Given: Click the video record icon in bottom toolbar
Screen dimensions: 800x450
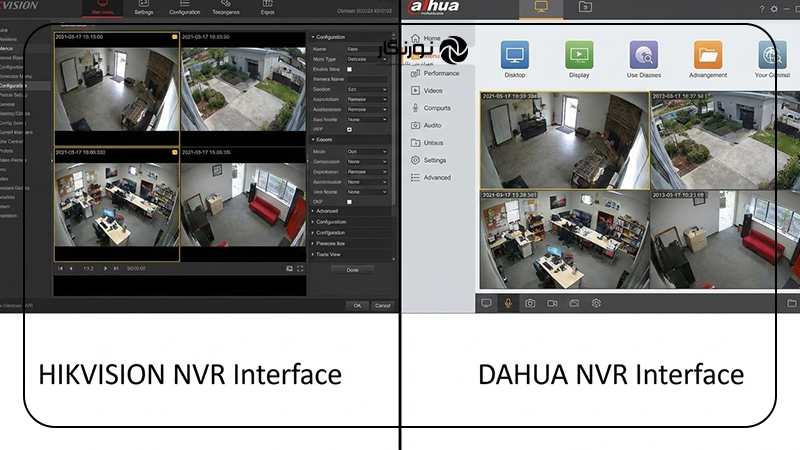Looking at the screenshot, I should 552,302.
